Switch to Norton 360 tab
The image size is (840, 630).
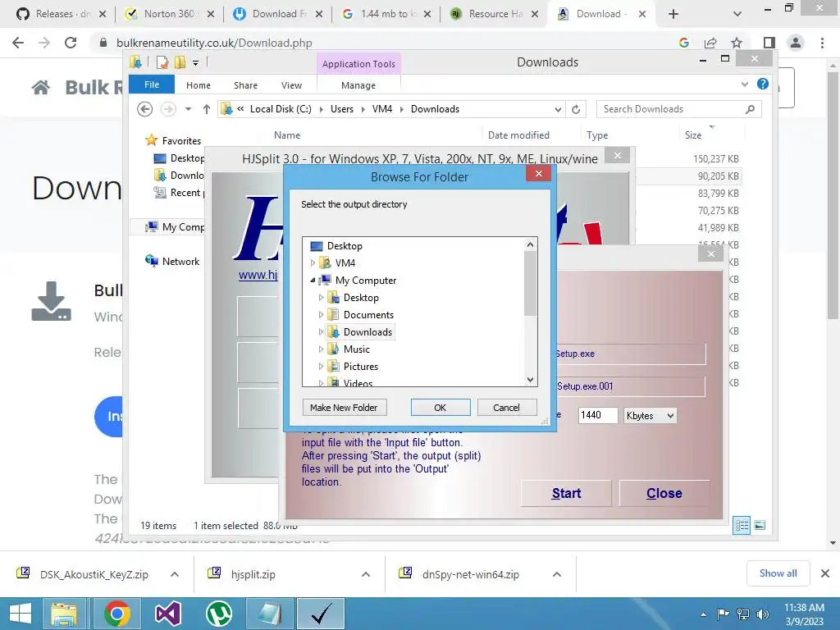[x=169, y=14]
